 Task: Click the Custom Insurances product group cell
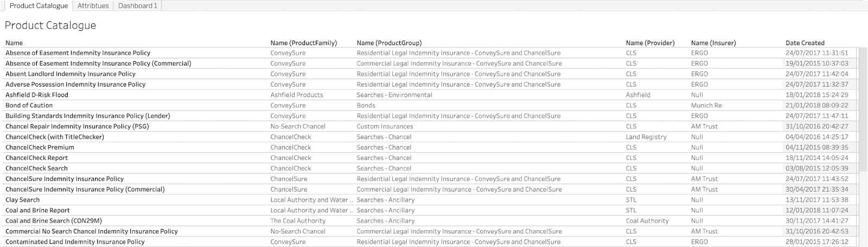(x=385, y=126)
